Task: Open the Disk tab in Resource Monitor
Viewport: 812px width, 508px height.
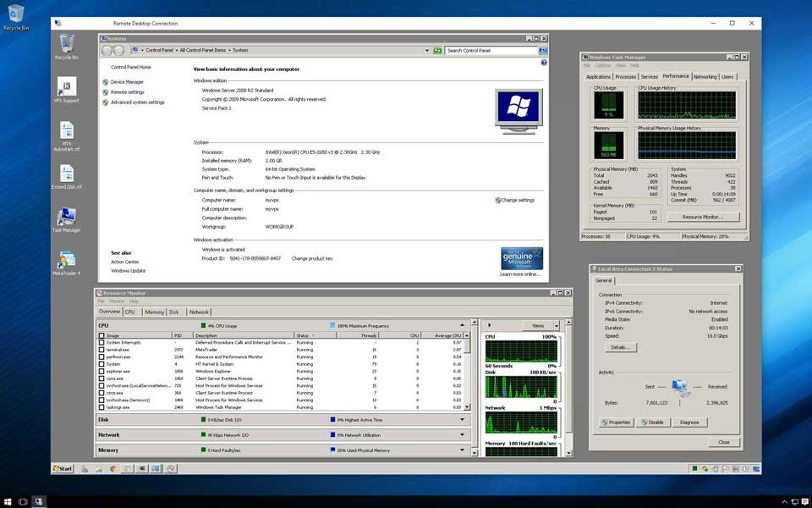Action: (173, 312)
